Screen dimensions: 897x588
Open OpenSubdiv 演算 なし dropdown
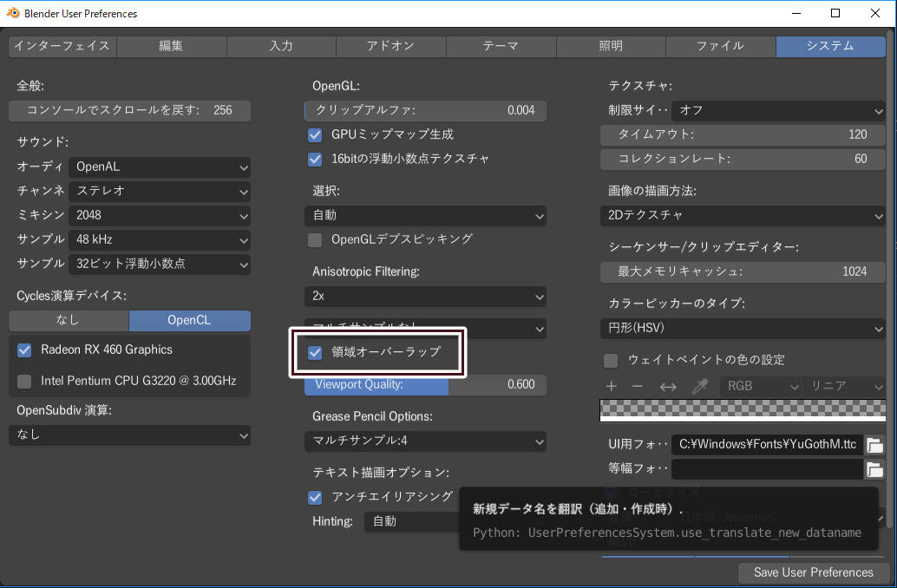click(130, 435)
